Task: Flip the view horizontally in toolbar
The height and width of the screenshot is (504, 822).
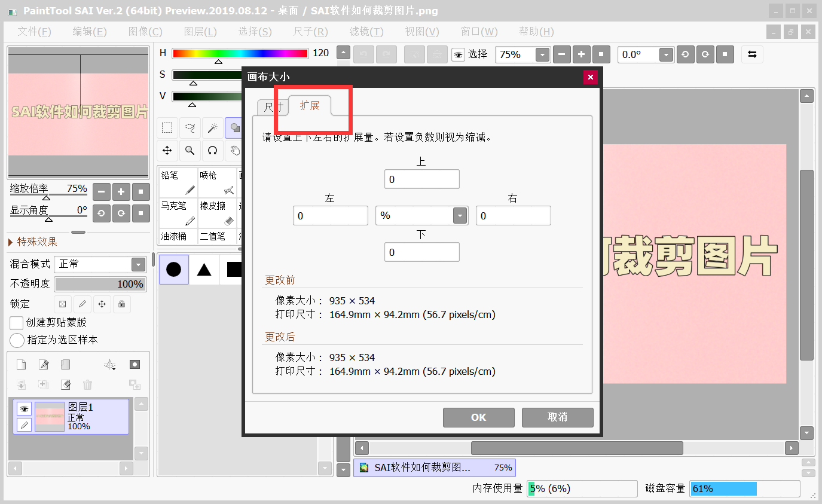Action: 752,54
